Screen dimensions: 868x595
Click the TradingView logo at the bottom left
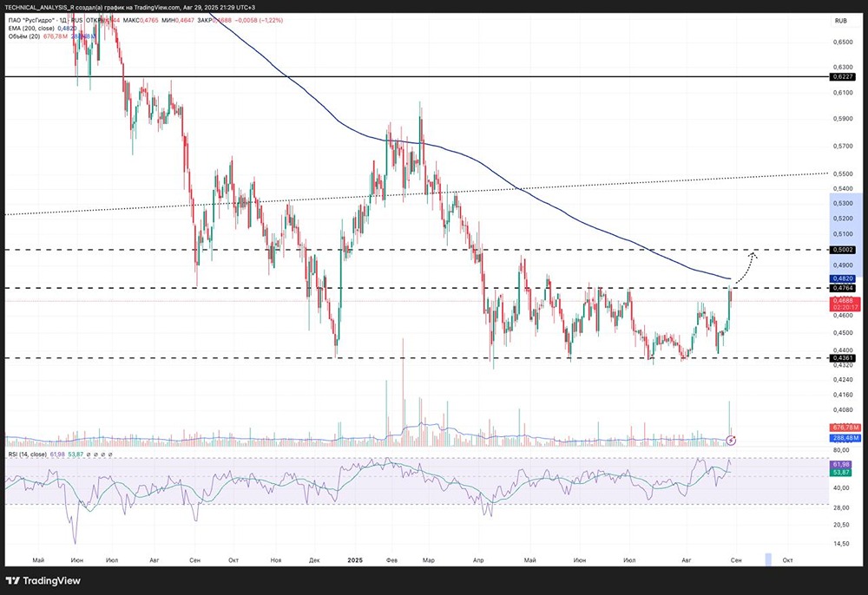coord(43,580)
